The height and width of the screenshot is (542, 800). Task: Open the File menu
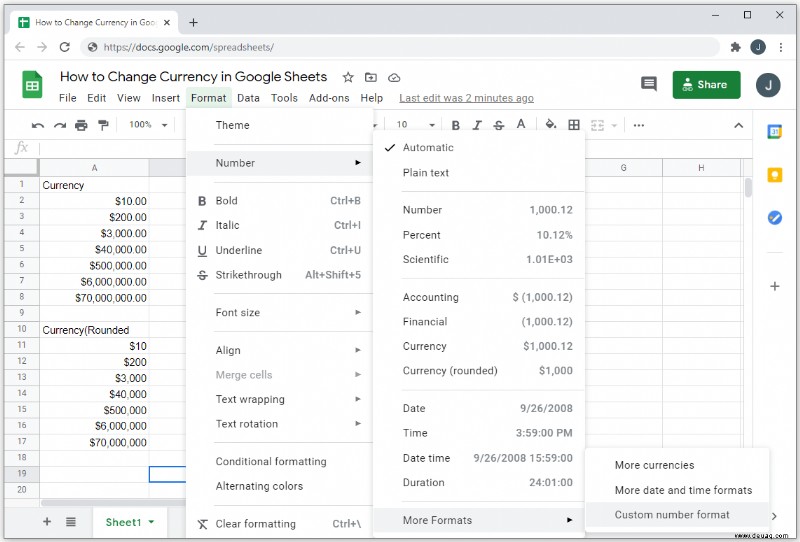tap(67, 98)
